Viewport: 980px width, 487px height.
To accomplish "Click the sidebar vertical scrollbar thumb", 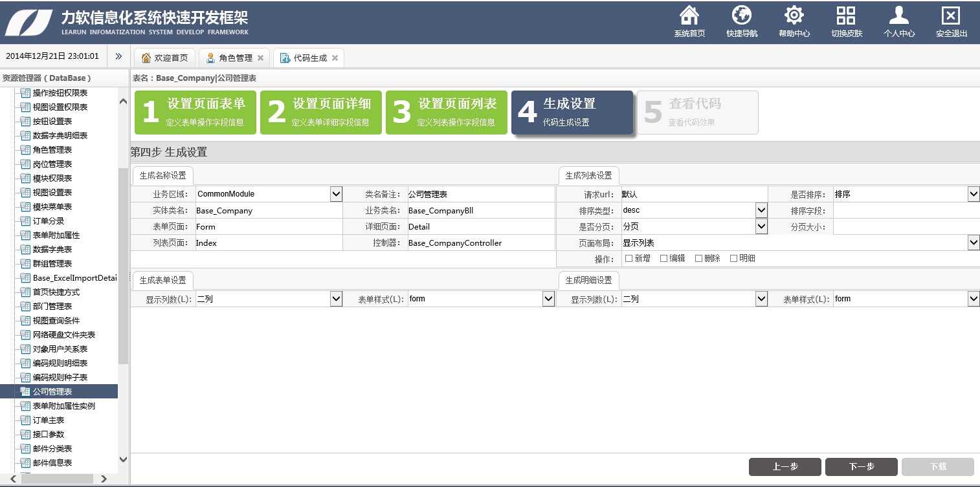I will 123,265.
